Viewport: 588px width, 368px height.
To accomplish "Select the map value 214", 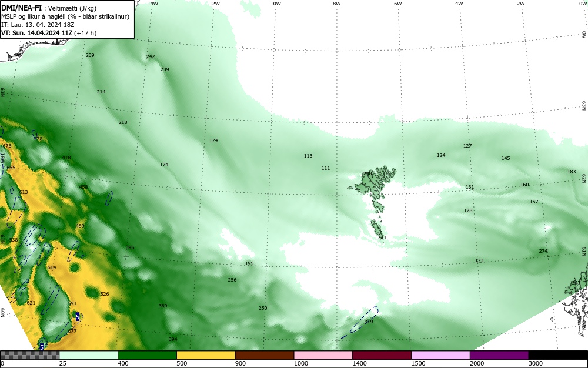I will [101, 92].
